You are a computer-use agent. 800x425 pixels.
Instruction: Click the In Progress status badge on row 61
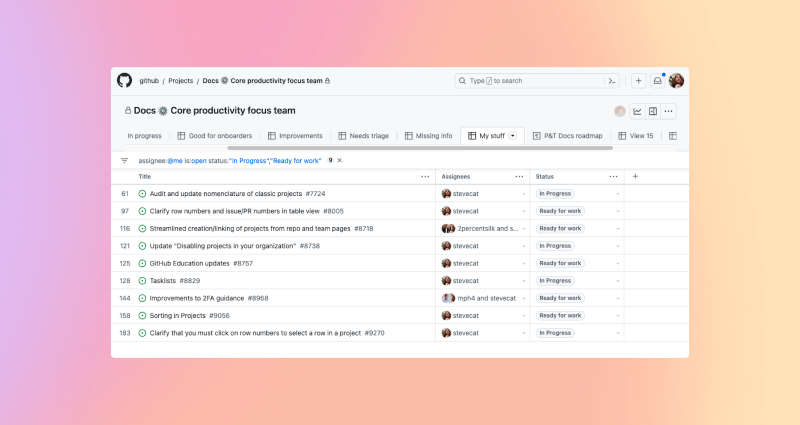click(555, 194)
